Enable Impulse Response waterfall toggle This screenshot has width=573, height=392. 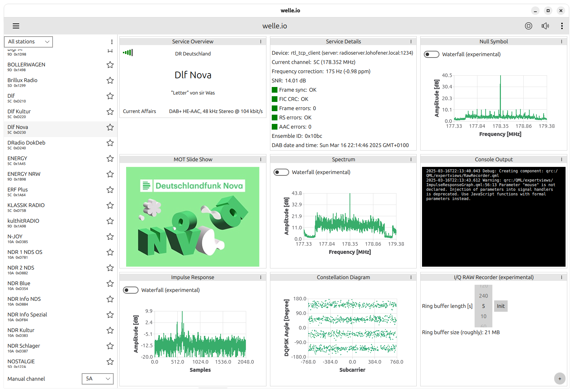click(x=131, y=290)
